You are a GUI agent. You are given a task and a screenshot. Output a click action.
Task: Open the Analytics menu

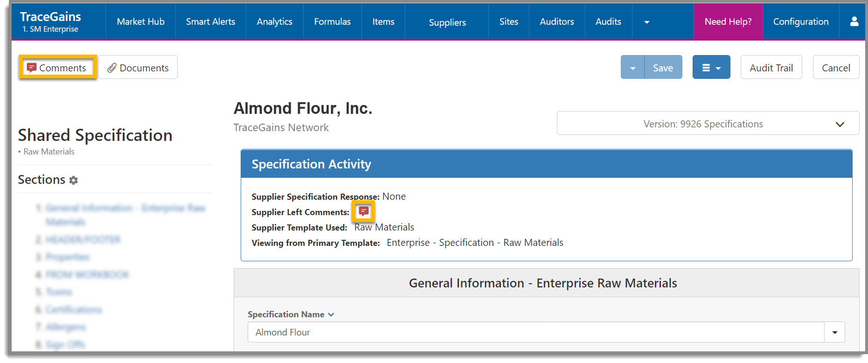(x=274, y=21)
